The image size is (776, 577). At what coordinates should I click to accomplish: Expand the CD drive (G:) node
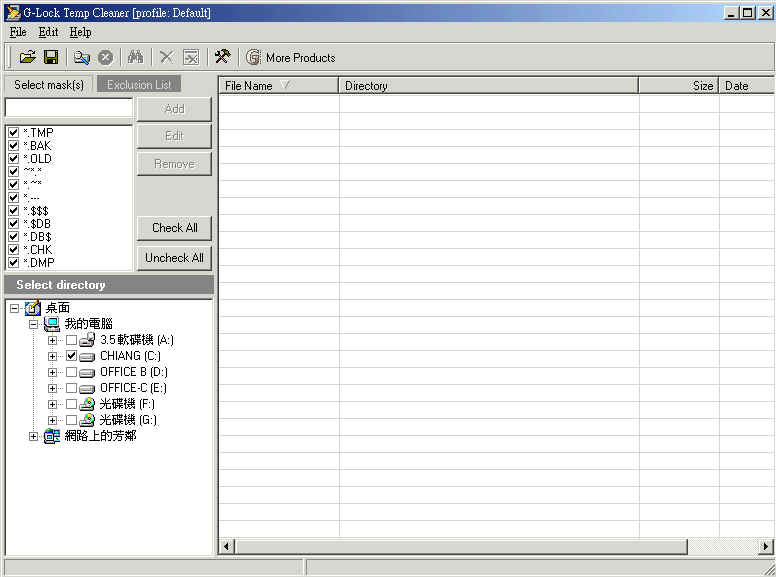click(52, 421)
